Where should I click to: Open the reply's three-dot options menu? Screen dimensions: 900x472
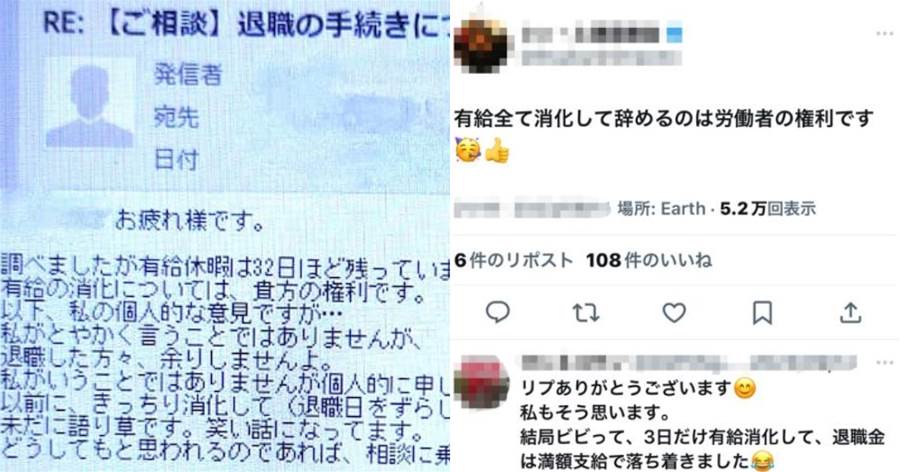coord(885,363)
